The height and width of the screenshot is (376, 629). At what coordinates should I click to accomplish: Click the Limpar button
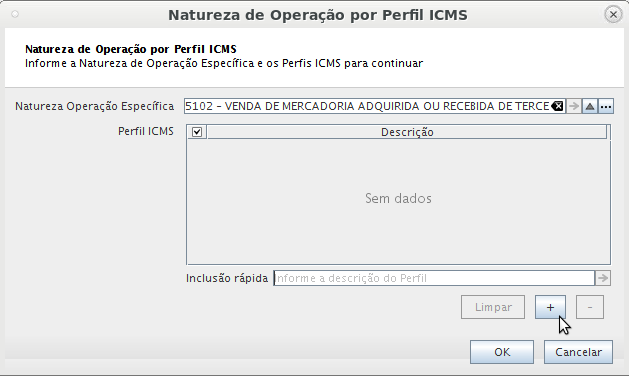[x=493, y=307]
